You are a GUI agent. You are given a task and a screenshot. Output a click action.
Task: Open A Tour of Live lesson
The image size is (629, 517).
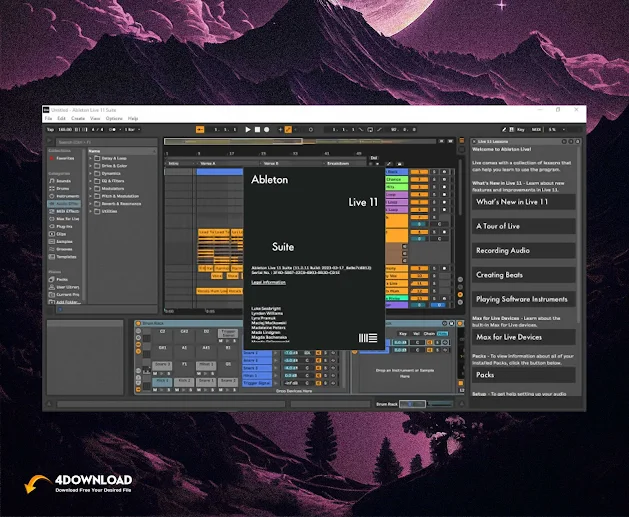[x=523, y=226]
